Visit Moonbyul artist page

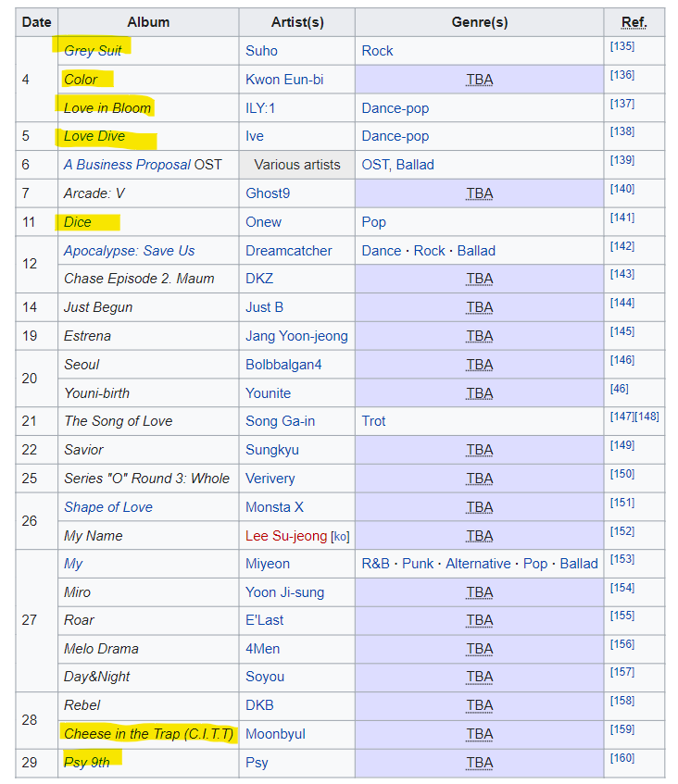coord(275,733)
